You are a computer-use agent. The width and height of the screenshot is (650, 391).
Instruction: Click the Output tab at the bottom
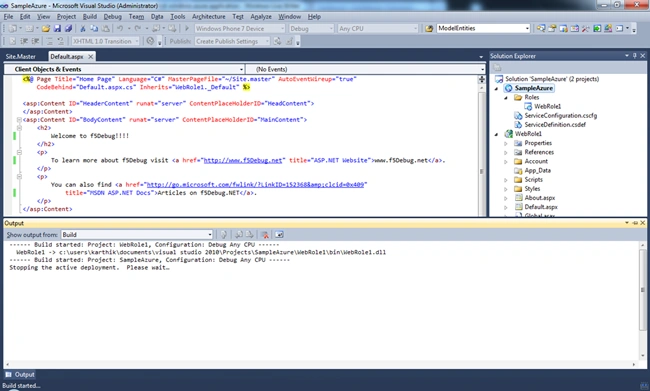(x=20, y=374)
